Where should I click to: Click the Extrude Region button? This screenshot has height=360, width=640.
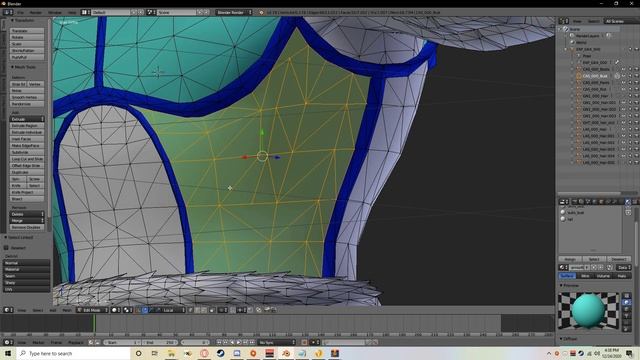(x=27, y=126)
